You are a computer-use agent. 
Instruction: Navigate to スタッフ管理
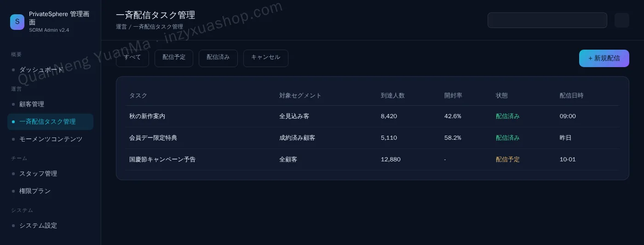click(50, 174)
